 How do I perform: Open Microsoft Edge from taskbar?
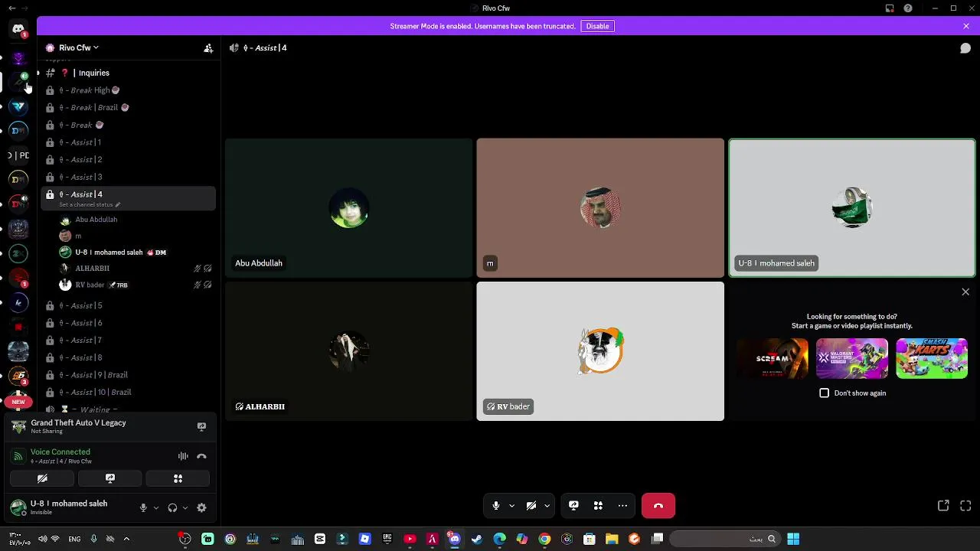click(500, 539)
